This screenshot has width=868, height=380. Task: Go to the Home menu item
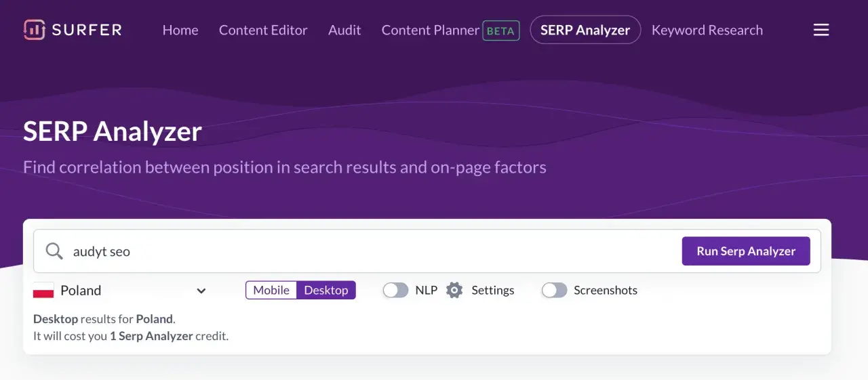[180, 30]
